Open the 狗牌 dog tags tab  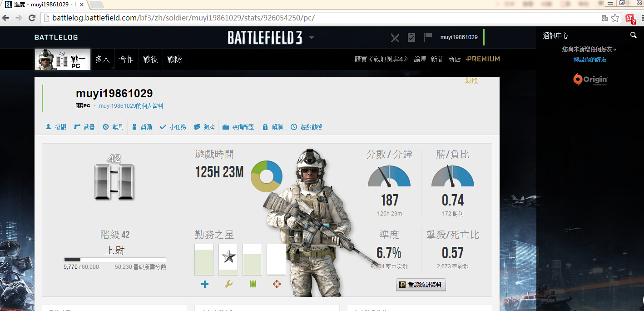[x=204, y=127]
